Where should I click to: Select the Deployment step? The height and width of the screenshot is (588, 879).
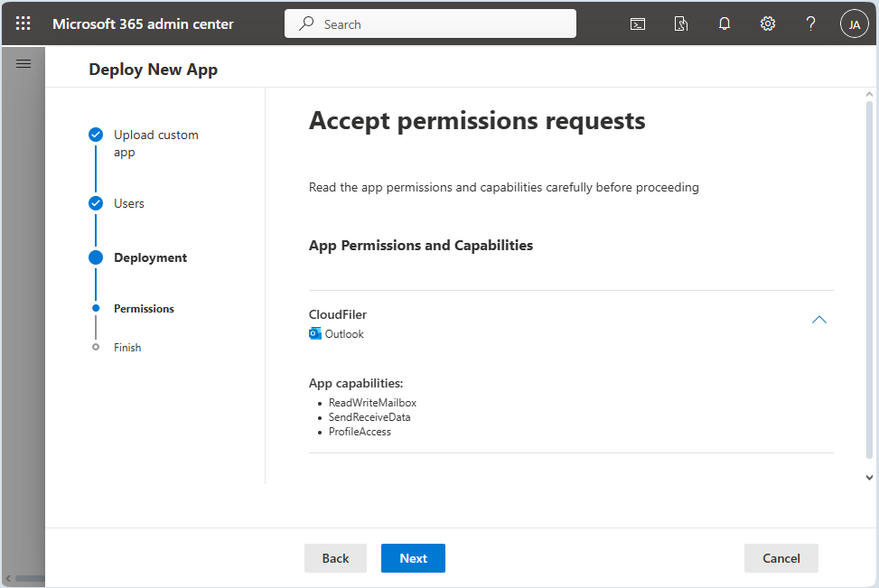coord(150,257)
